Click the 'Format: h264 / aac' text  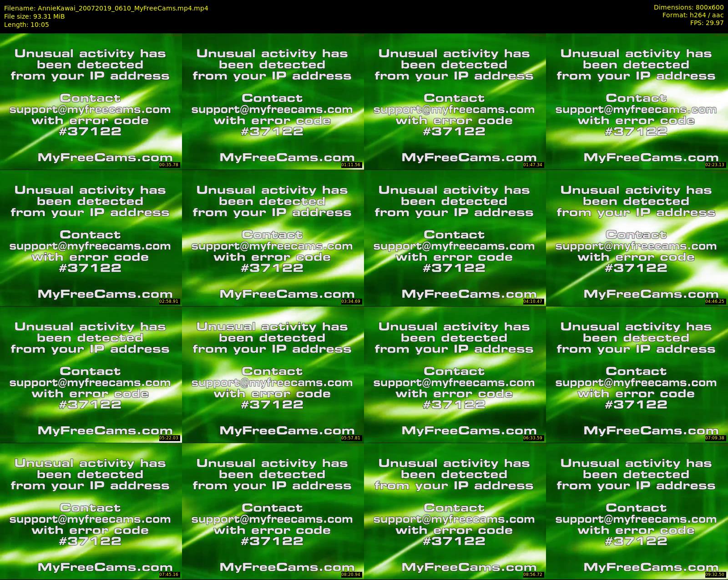(x=693, y=15)
